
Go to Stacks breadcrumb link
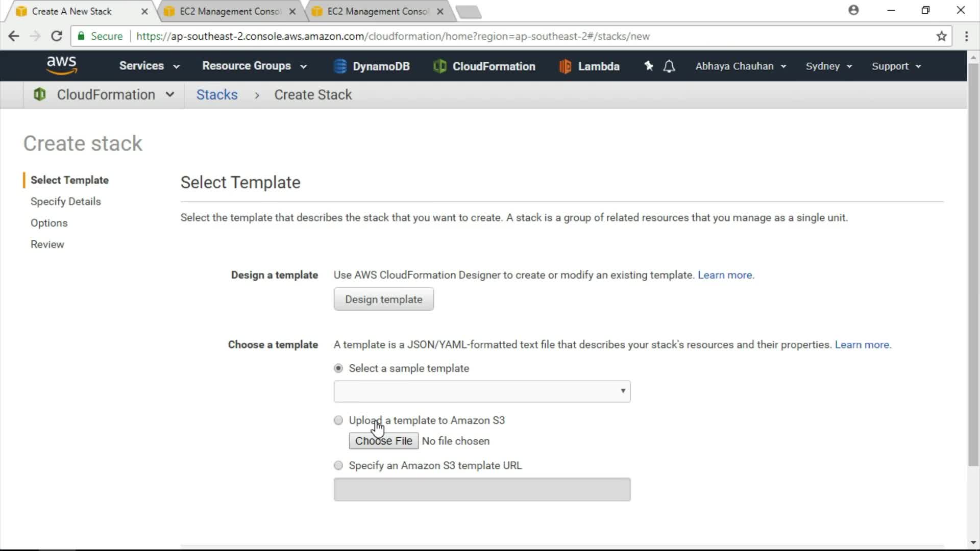tap(217, 95)
